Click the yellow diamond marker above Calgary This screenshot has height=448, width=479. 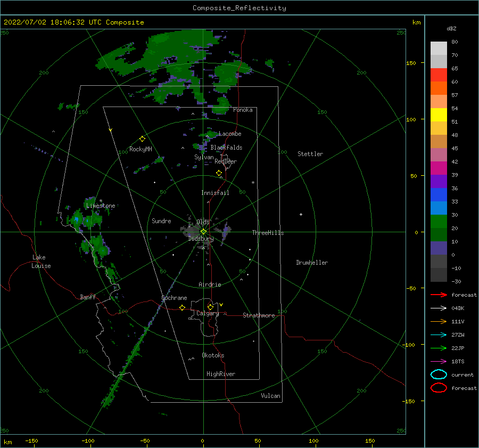coord(210,307)
